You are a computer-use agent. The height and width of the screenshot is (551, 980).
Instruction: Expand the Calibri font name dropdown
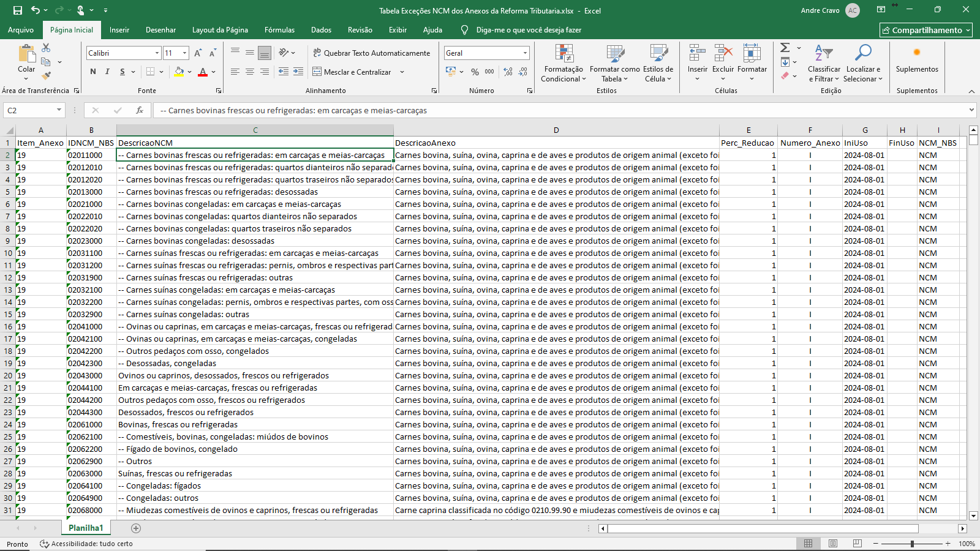point(157,53)
